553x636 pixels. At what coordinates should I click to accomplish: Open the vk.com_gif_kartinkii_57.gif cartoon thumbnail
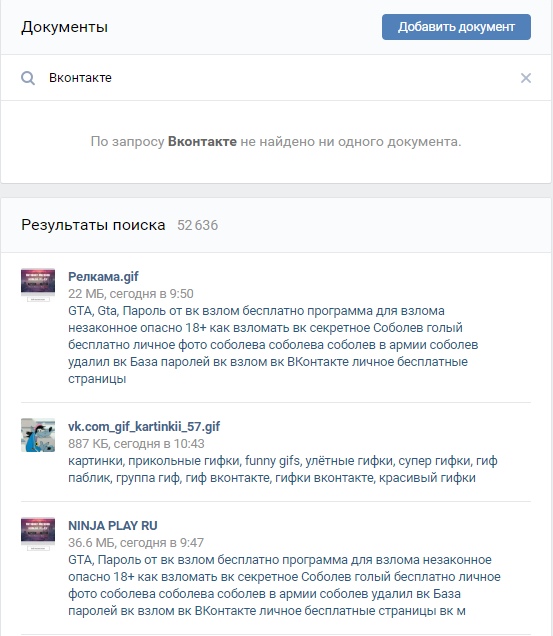(38, 435)
